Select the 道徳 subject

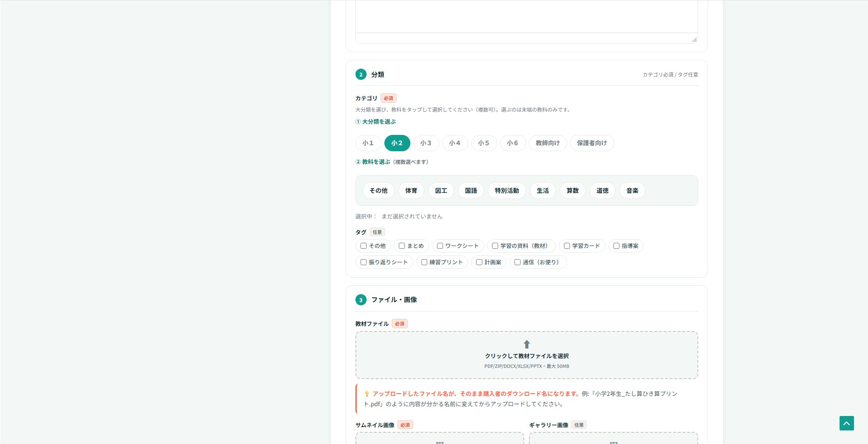(602, 190)
